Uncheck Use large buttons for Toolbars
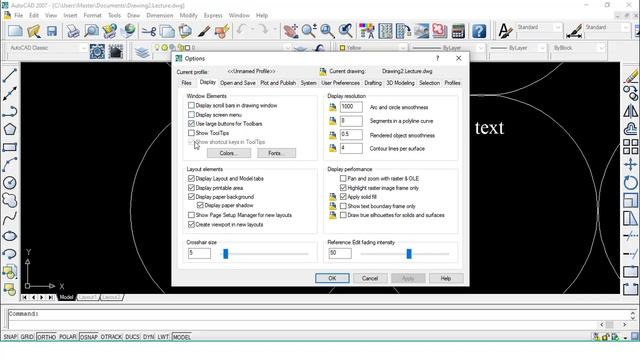The image size is (640, 360). pos(191,124)
